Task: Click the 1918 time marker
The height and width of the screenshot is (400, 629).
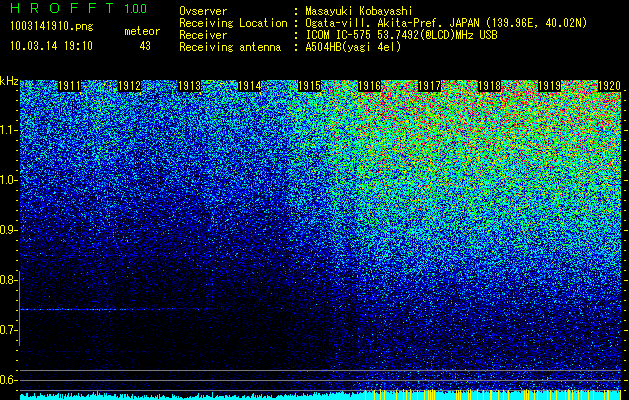Action: (x=489, y=86)
